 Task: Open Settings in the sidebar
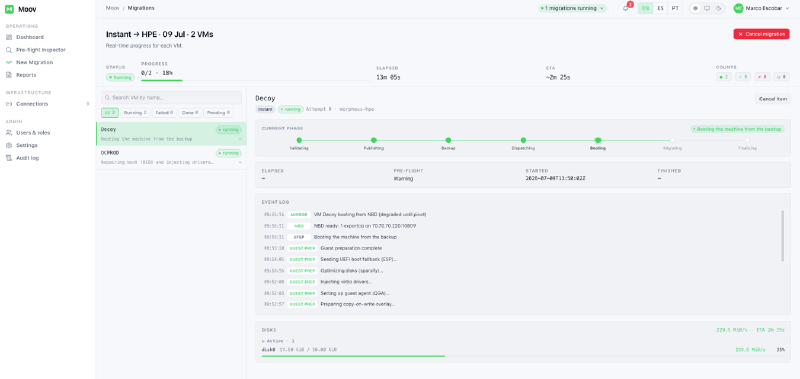click(27, 145)
